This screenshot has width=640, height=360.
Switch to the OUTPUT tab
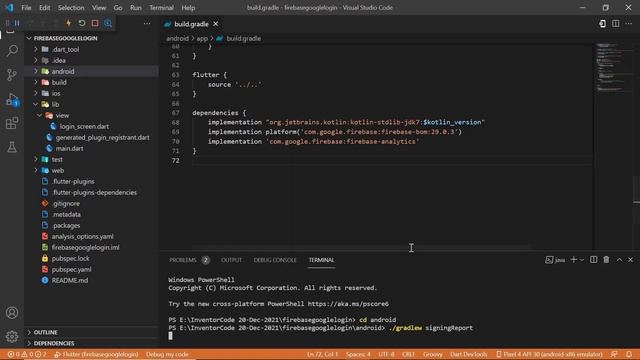[231, 260]
